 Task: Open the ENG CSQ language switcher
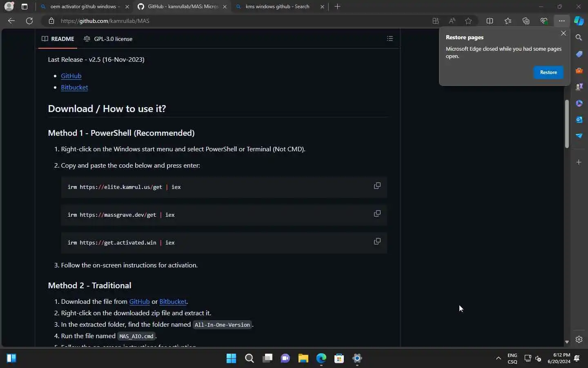tap(512, 358)
